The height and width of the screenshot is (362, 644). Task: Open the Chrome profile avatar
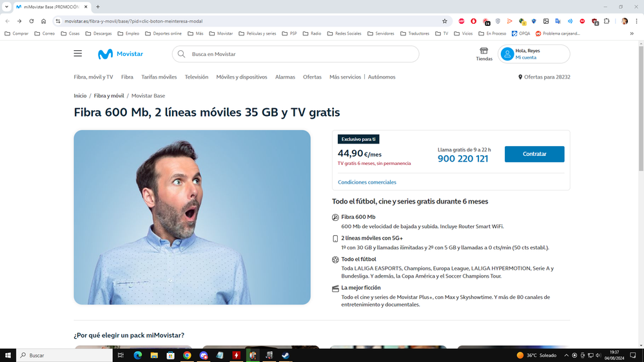coord(624,21)
